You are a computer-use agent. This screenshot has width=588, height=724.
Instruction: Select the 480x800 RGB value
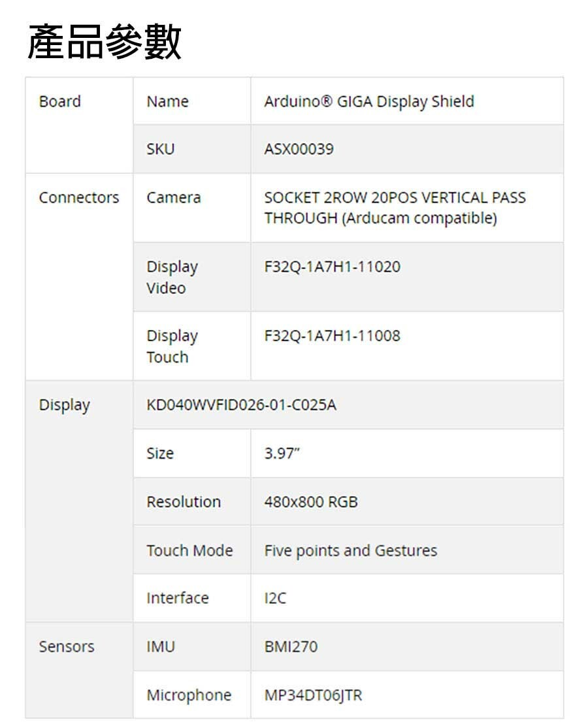311,502
